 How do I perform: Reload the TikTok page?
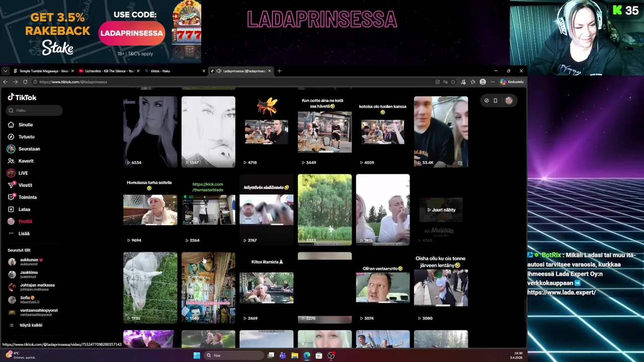(25, 82)
